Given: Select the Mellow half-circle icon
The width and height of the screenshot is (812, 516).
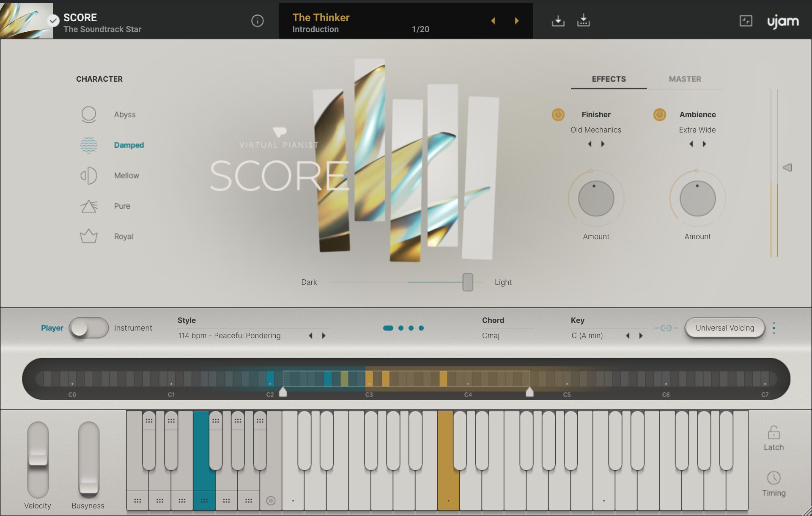Looking at the screenshot, I should [89, 176].
